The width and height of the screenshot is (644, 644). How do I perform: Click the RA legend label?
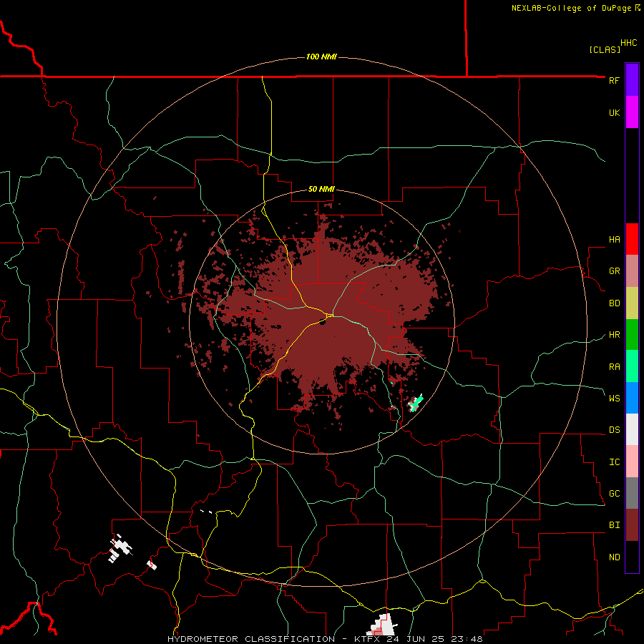point(614,367)
